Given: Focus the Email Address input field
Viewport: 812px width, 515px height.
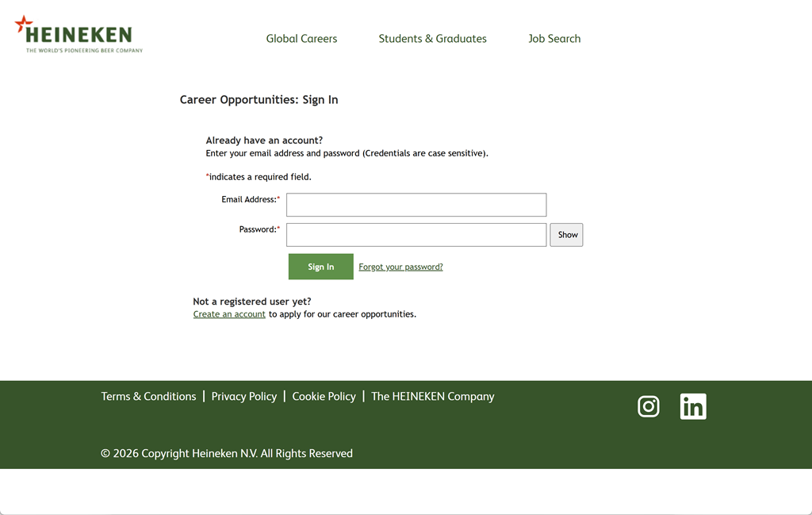Looking at the screenshot, I should [x=416, y=205].
